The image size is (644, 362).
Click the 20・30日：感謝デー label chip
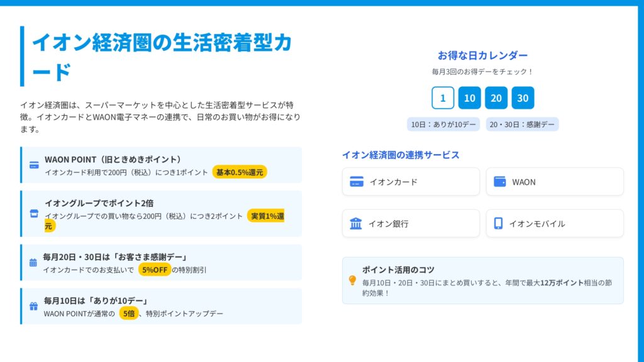coord(522,124)
